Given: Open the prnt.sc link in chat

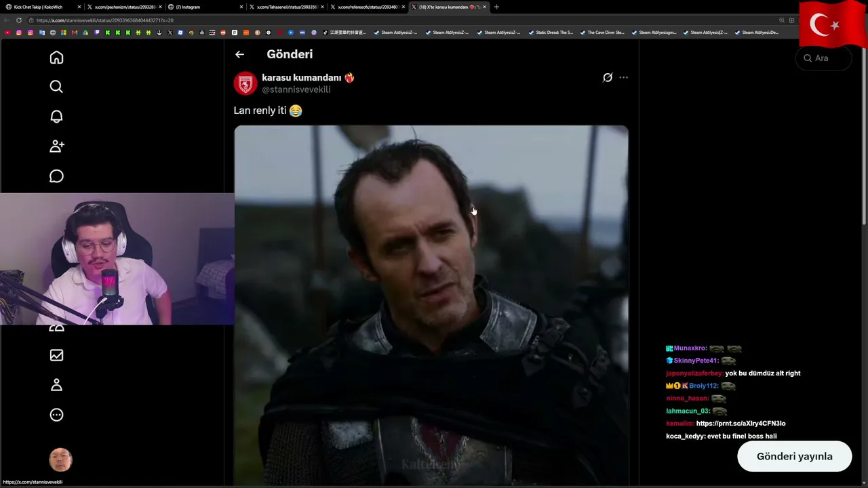Looking at the screenshot, I should (741, 424).
